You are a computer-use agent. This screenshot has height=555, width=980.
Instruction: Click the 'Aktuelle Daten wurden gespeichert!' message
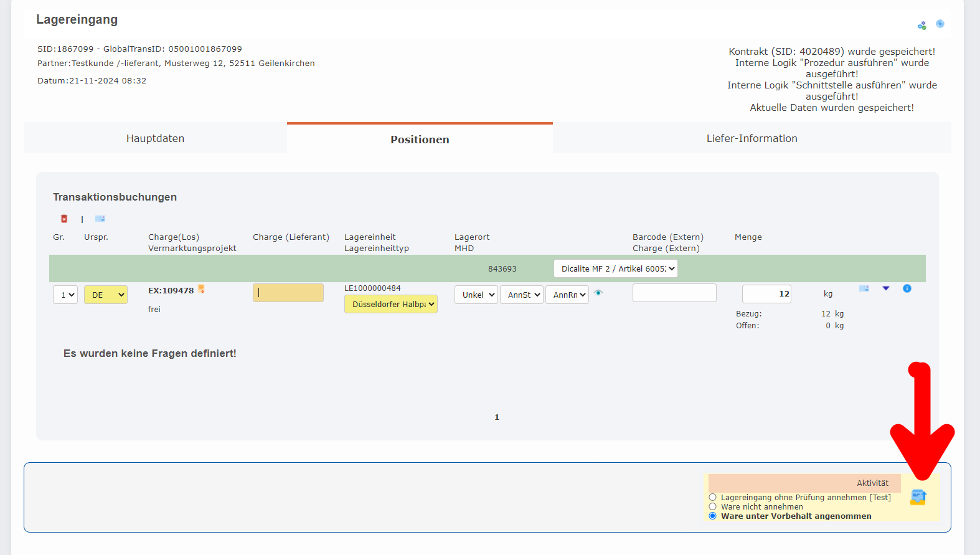832,108
